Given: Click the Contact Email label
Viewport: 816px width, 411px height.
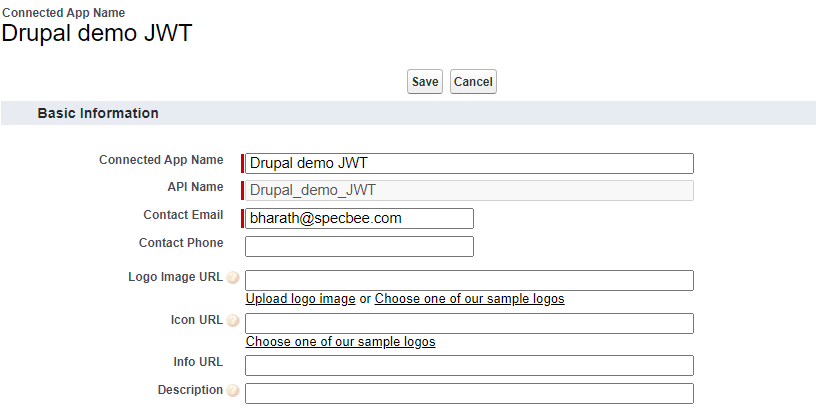Looking at the screenshot, I should pyautogui.click(x=183, y=215).
